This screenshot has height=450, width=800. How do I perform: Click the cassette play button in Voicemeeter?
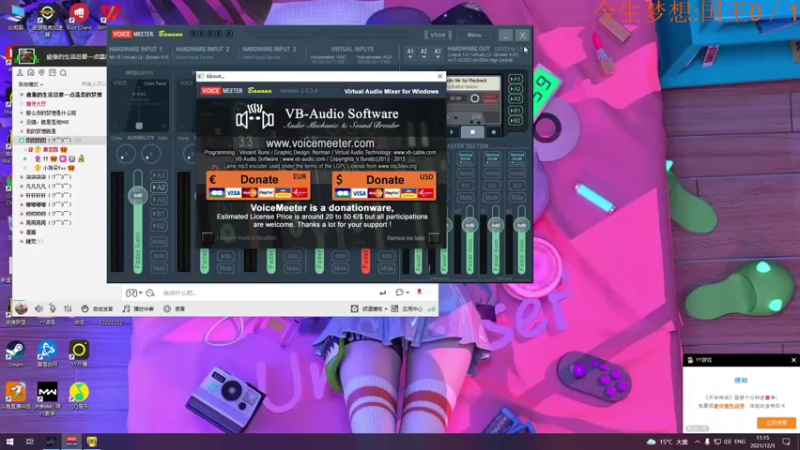pyautogui.click(x=452, y=132)
